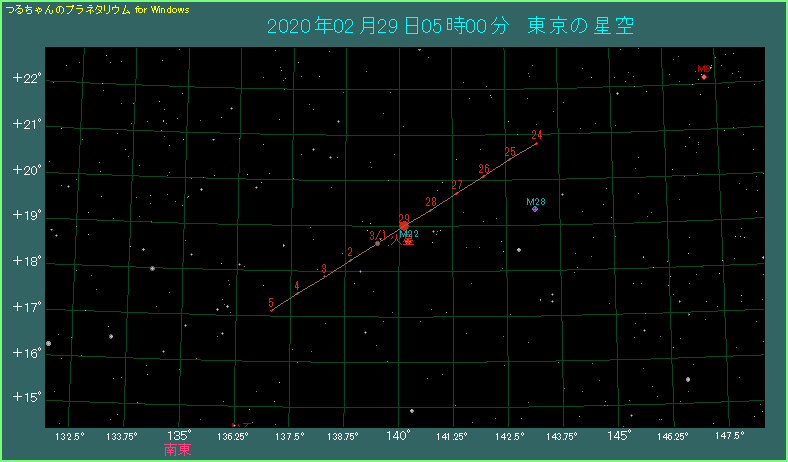Viewport: 788px width, 462px height.
Task: Click date marker 28 on the path
Action: pos(431,202)
